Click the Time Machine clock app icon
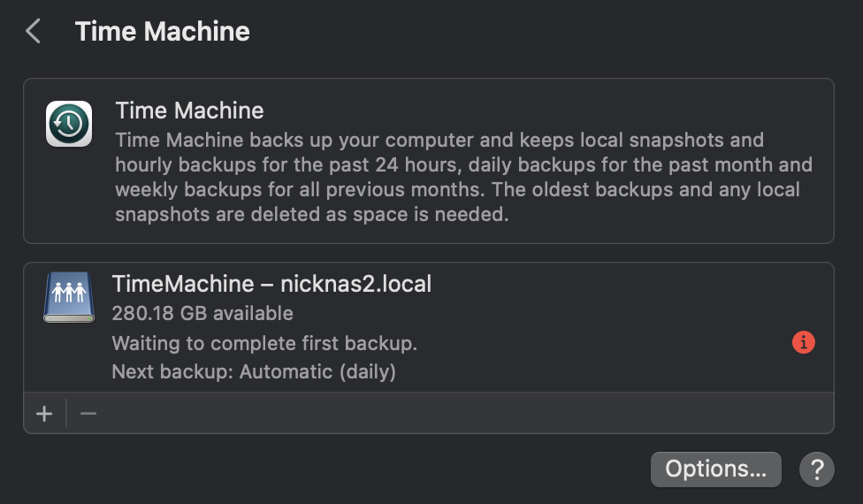863x504 pixels. click(x=69, y=124)
